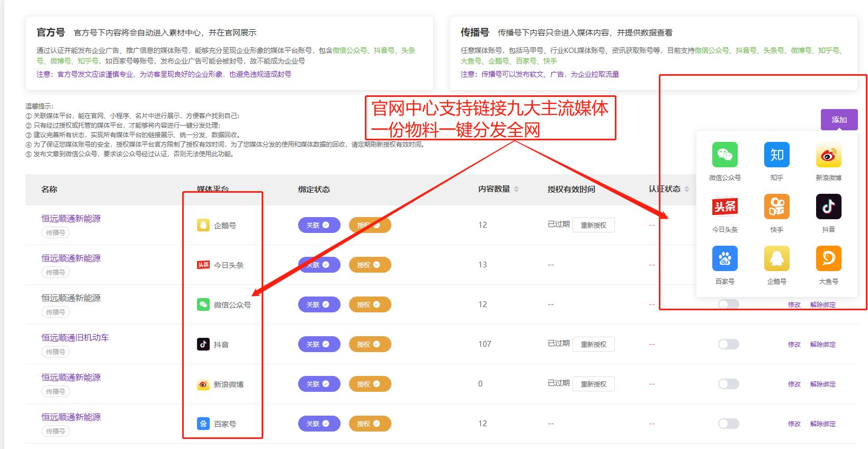Click the 抖音 platform icon in table
This screenshot has height=449, width=868.
pyautogui.click(x=203, y=344)
